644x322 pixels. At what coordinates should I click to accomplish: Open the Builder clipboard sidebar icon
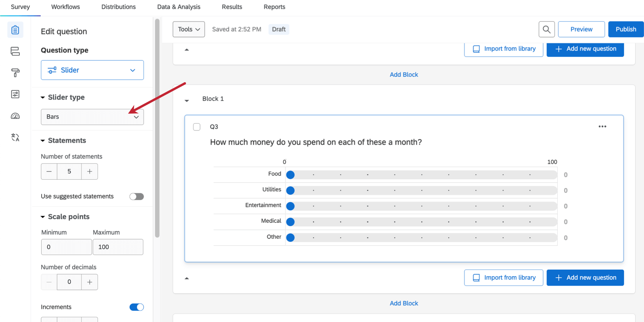click(15, 30)
